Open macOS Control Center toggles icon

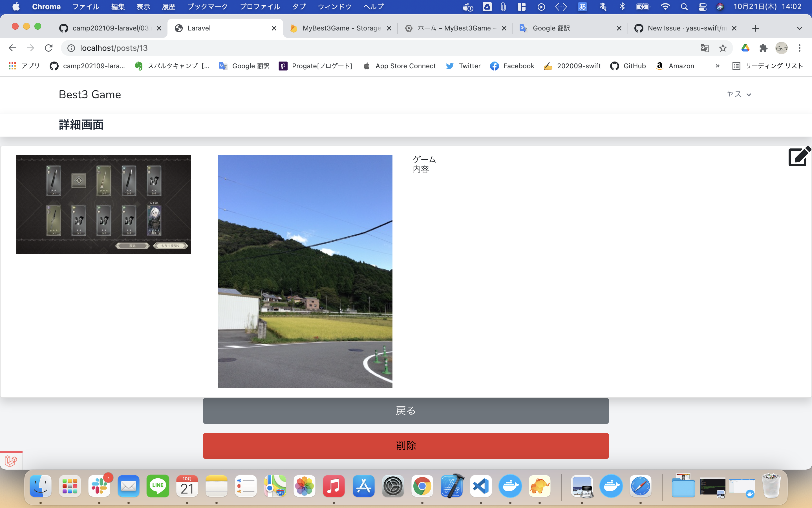click(x=702, y=7)
